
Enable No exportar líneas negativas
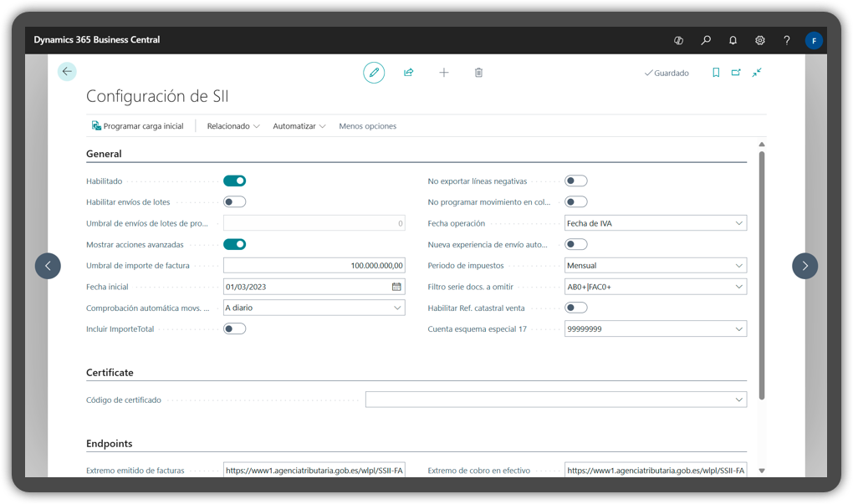[576, 181]
